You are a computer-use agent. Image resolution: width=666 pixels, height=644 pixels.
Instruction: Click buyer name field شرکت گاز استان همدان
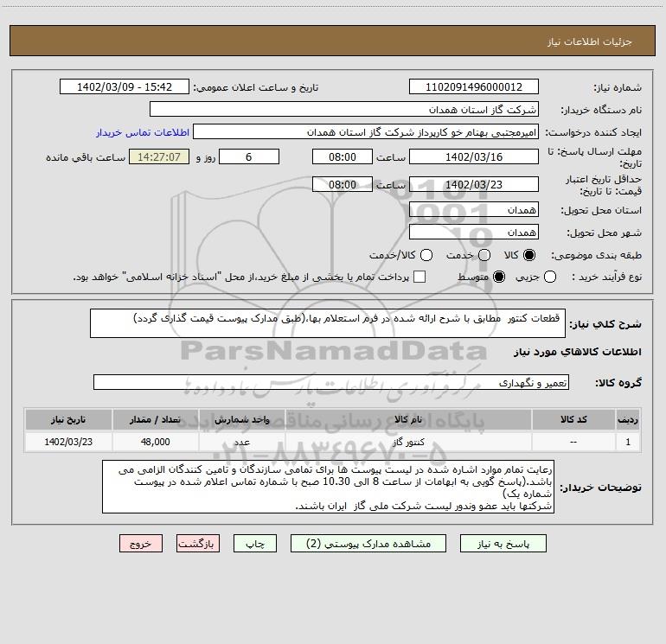pyautogui.click(x=344, y=109)
